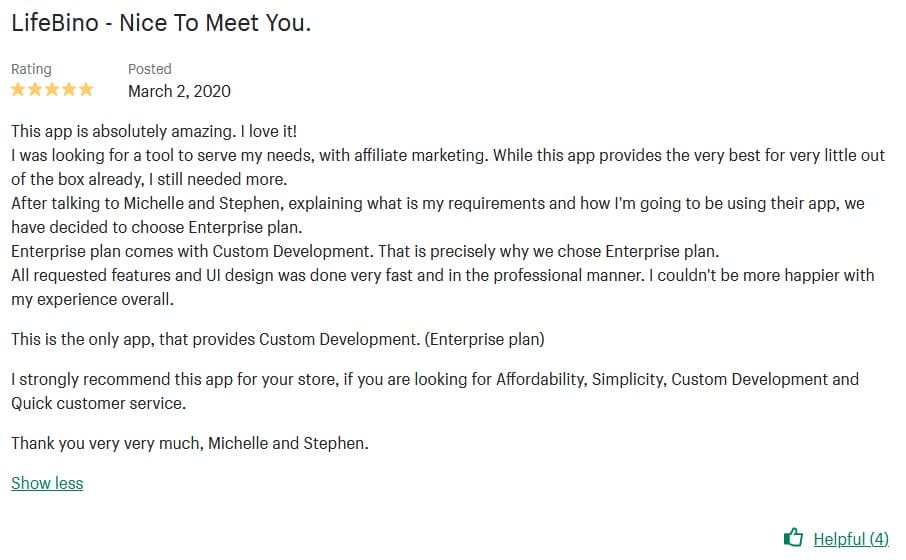Click the second rating star

[x=35, y=89]
